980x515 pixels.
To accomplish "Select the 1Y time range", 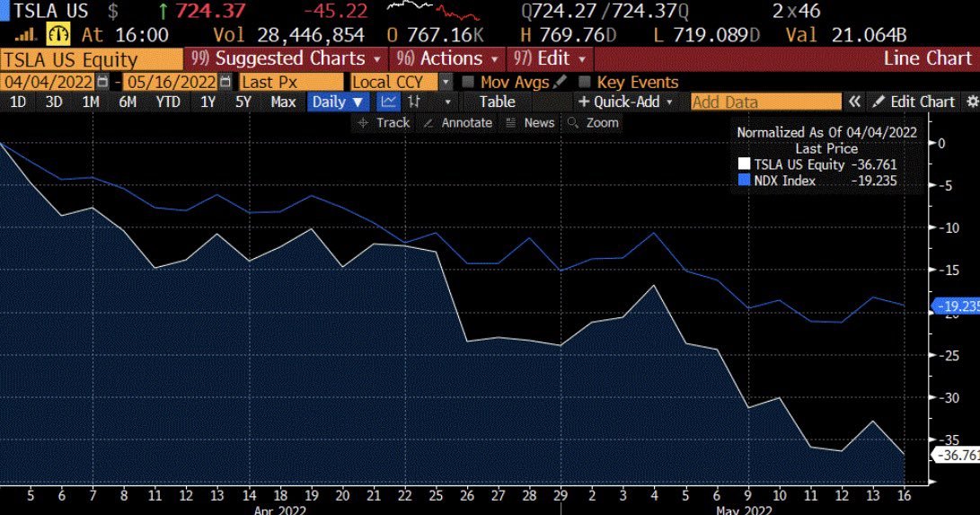I will [x=207, y=102].
